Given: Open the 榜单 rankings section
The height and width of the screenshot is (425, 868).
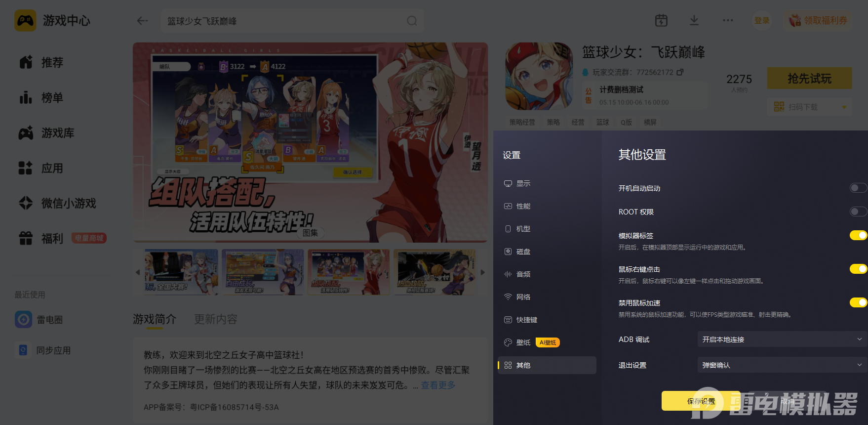Looking at the screenshot, I should pyautogui.click(x=41, y=98).
